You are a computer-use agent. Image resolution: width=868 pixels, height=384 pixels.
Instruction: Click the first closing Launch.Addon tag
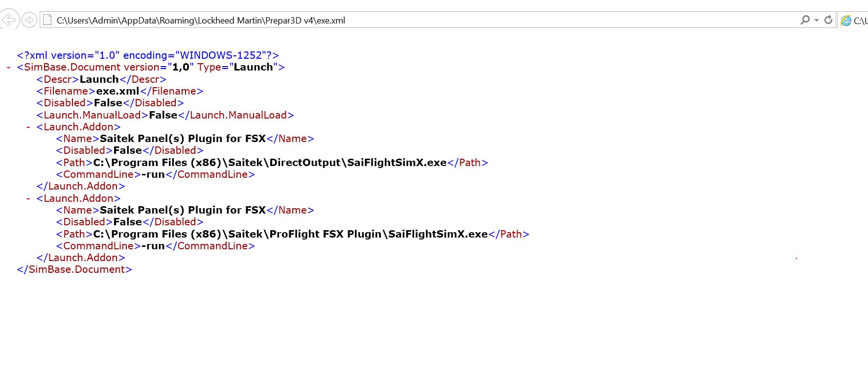click(x=81, y=186)
